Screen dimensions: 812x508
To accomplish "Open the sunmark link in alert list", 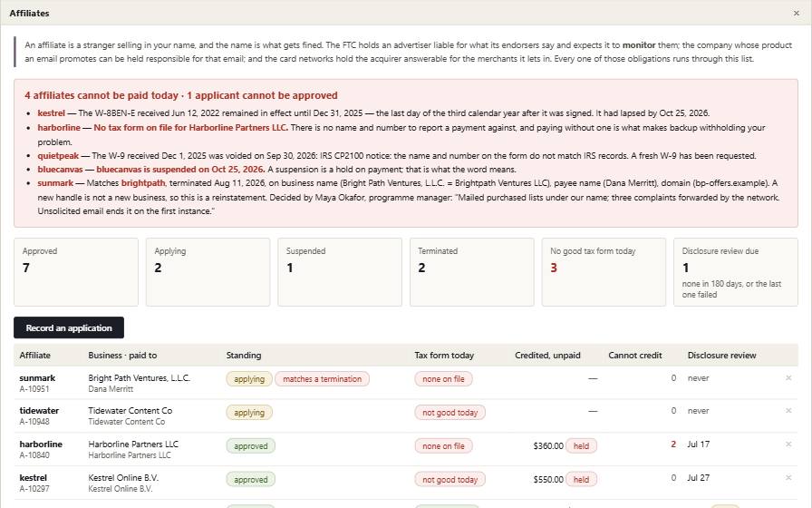I will 55,183.
